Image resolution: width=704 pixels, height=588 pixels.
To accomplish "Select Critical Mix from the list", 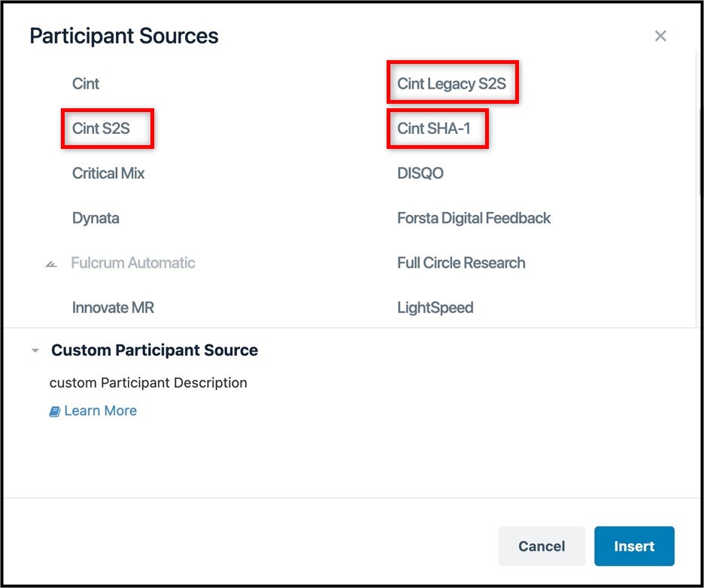I will (x=108, y=173).
